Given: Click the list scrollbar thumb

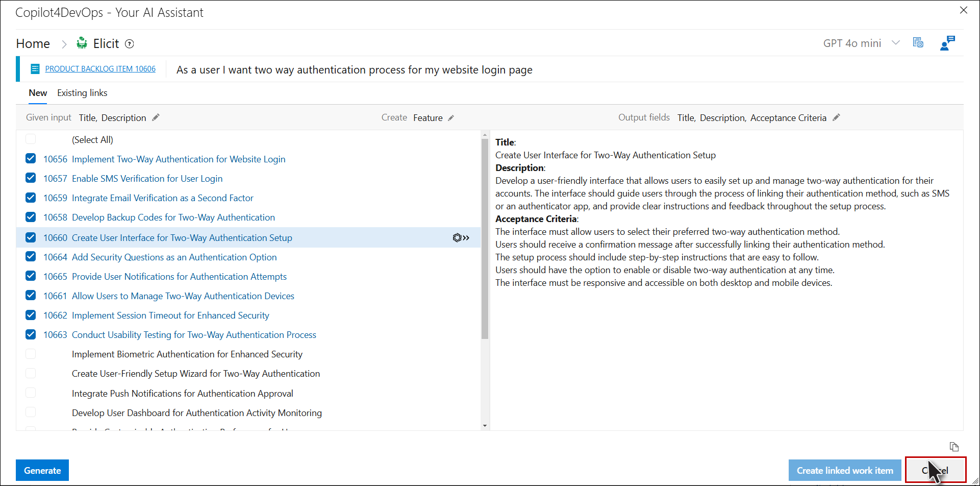Looking at the screenshot, I should (x=485, y=239).
